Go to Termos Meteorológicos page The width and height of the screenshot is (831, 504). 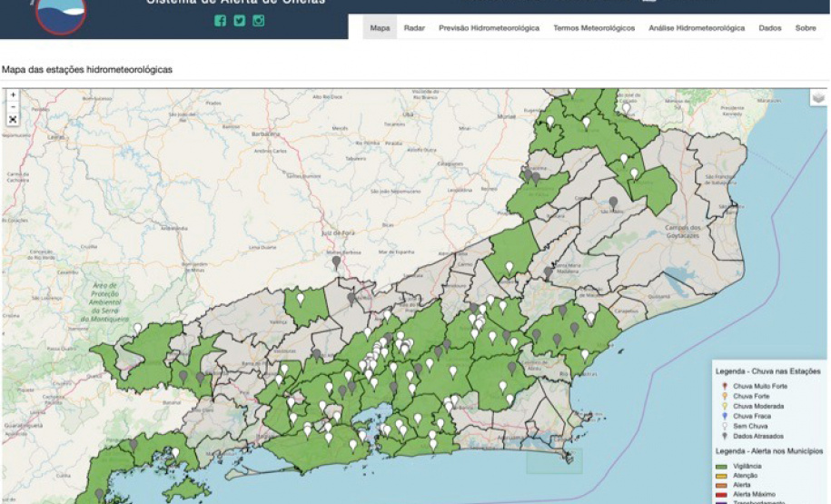[x=594, y=28]
